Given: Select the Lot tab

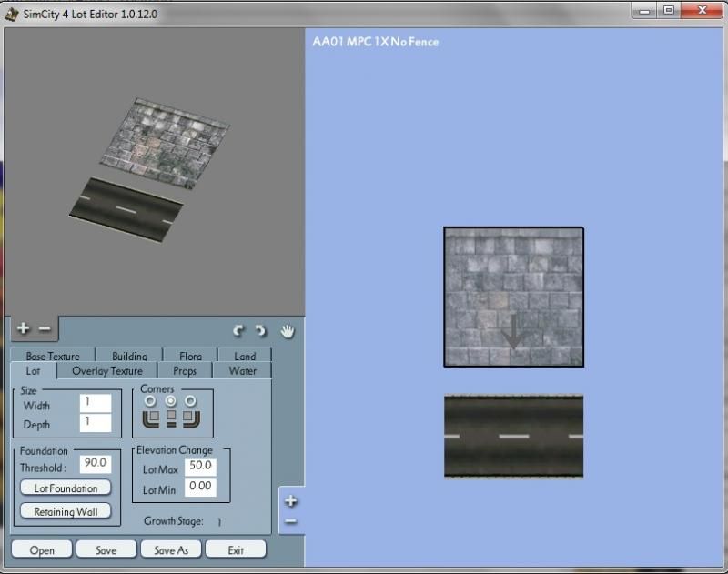Looking at the screenshot, I should (x=33, y=371).
